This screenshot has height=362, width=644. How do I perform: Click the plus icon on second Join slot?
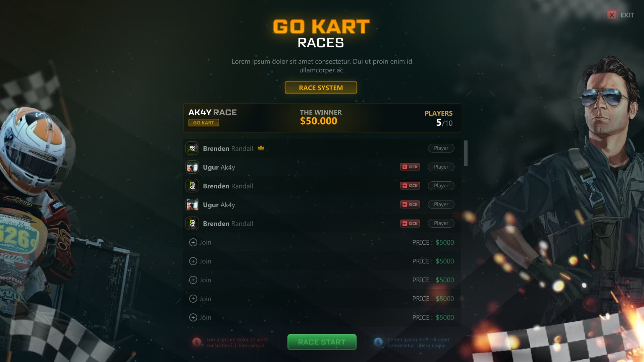tap(193, 261)
